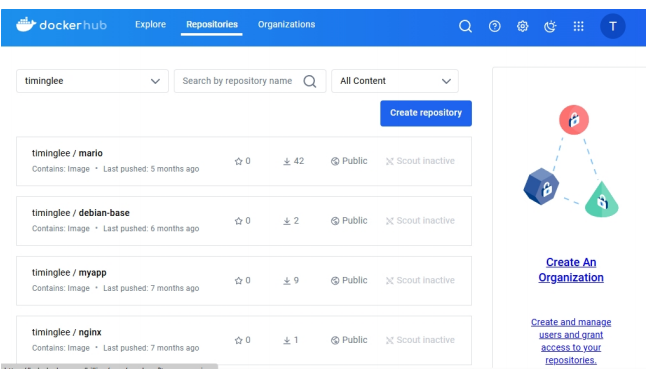Click the star icon for myapp
Screen dimensions: 651x369
(x=238, y=281)
